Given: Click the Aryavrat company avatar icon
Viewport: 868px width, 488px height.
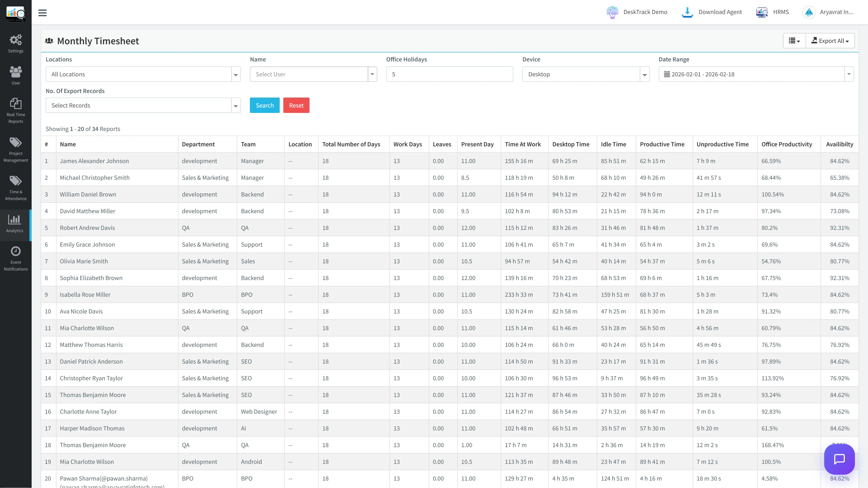Looking at the screenshot, I should click(809, 12).
